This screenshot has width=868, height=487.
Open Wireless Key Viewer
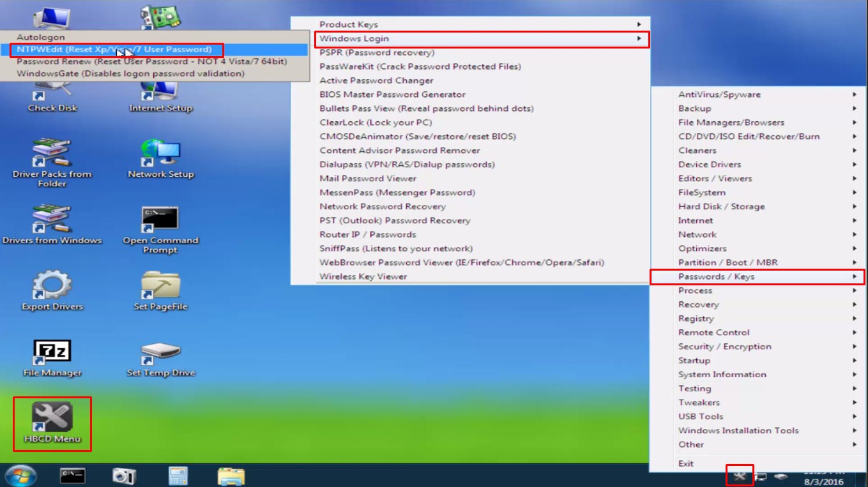[x=470, y=276]
